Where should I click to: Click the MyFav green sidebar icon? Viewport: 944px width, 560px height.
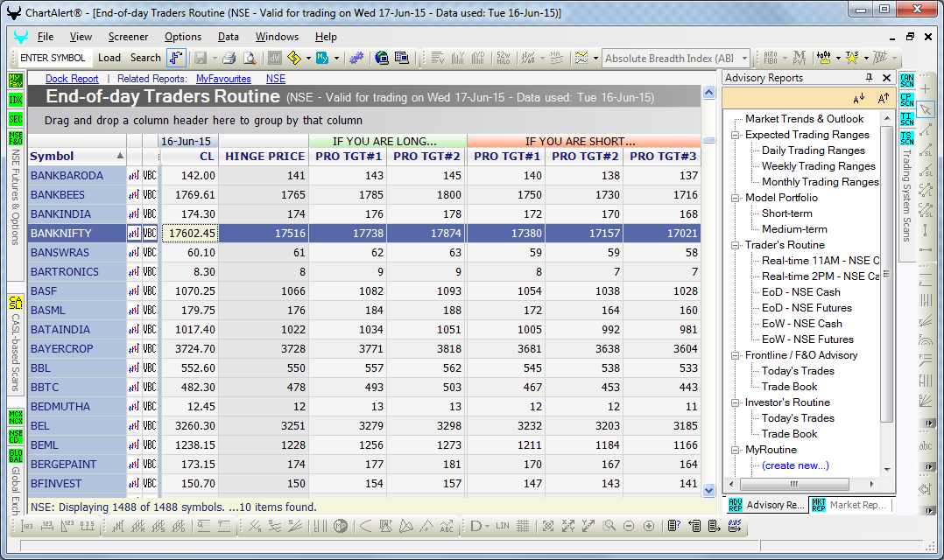pyautogui.click(x=16, y=80)
